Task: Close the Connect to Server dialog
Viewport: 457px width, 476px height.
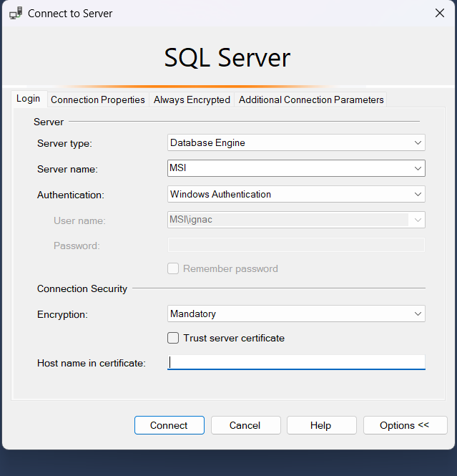Action: pos(440,14)
